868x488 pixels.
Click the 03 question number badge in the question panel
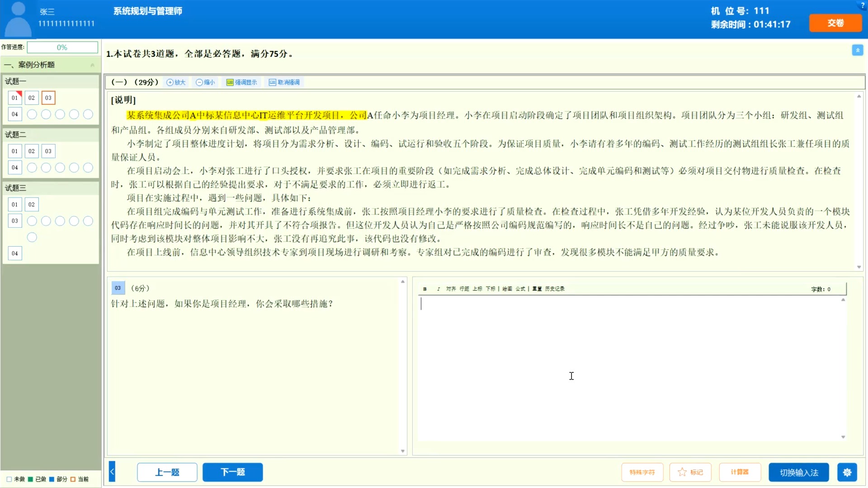pos(118,288)
